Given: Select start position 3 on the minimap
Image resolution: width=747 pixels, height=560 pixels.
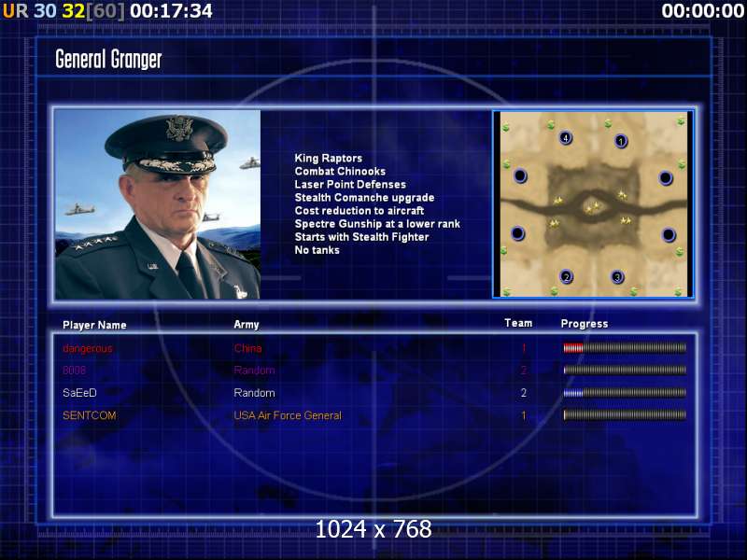Looking at the screenshot, I should 617,276.
